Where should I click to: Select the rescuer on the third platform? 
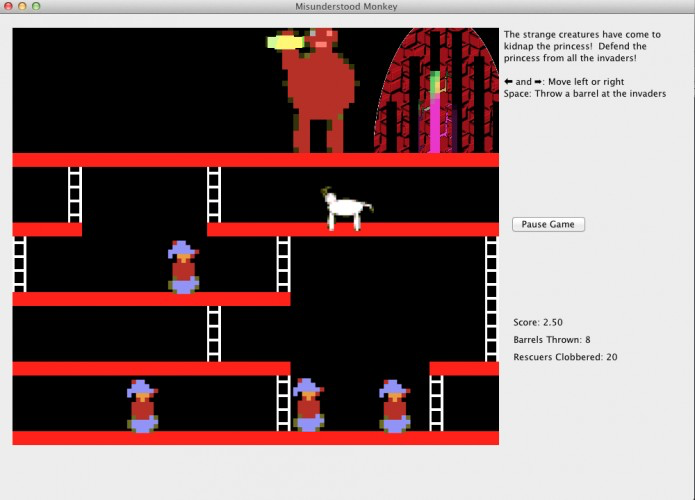183,267
